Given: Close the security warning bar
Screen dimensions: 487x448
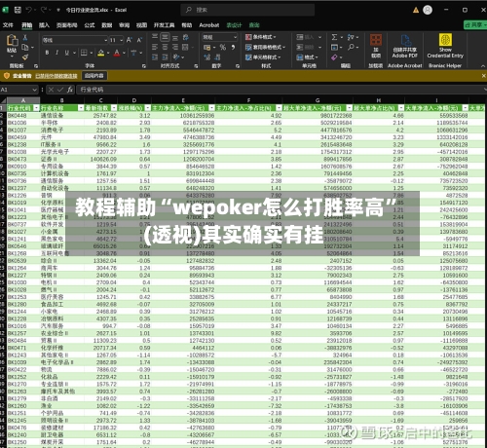Looking at the screenshot, I should 483,76.
